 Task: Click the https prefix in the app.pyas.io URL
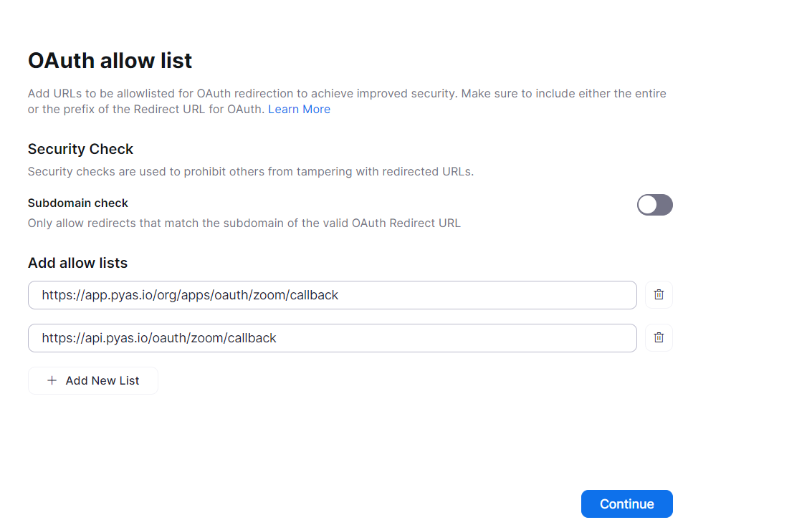56,295
